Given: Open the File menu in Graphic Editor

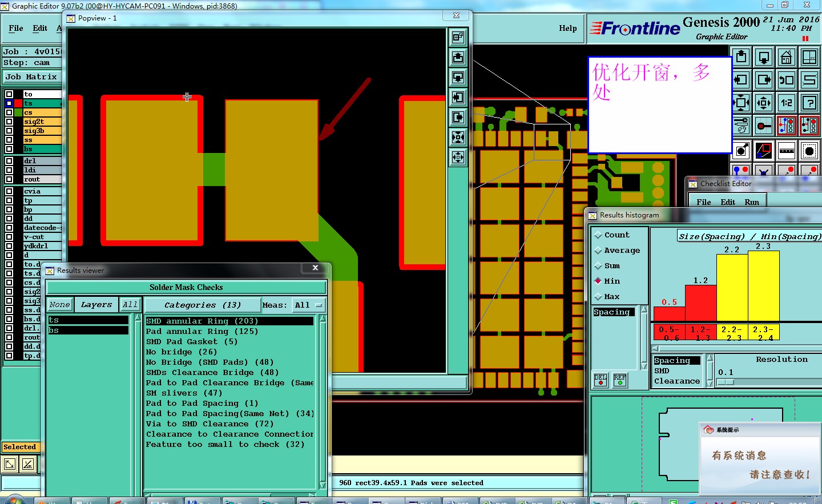Looking at the screenshot, I should coord(16,28).
